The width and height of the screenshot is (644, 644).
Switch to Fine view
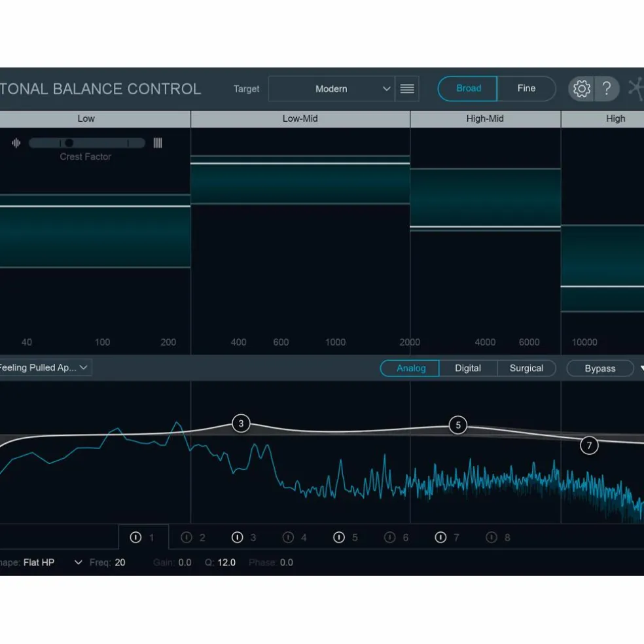(x=527, y=88)
